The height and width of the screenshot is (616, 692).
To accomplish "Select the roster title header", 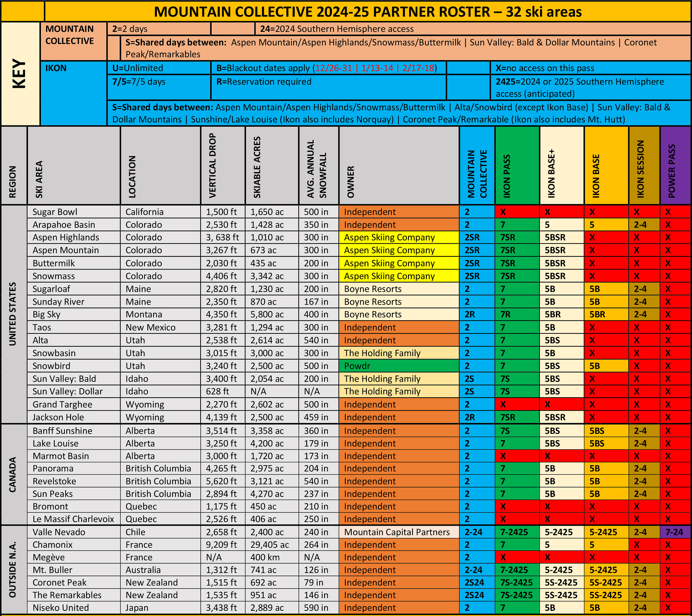I will [368, 12].
